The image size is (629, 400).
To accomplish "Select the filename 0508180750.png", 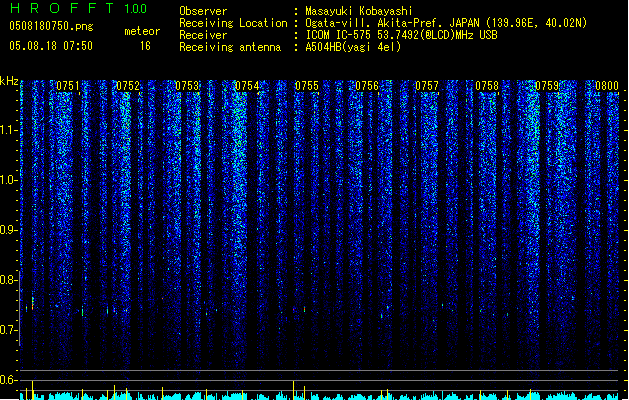I will [51, 26].
